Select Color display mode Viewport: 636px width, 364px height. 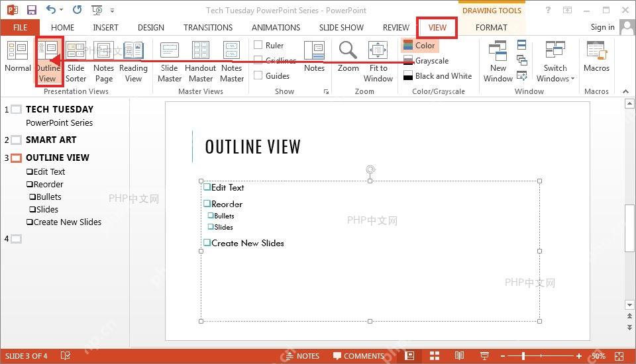(420, 46)
